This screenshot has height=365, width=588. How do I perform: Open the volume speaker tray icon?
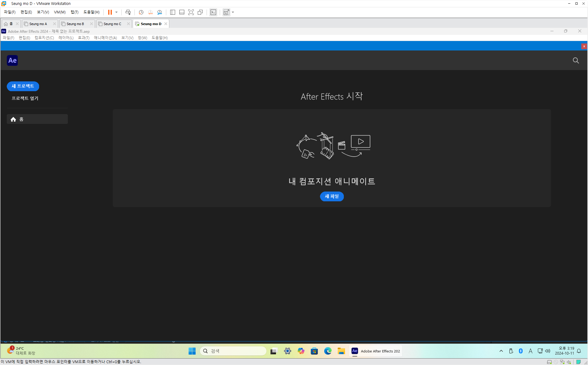(548, 351)
